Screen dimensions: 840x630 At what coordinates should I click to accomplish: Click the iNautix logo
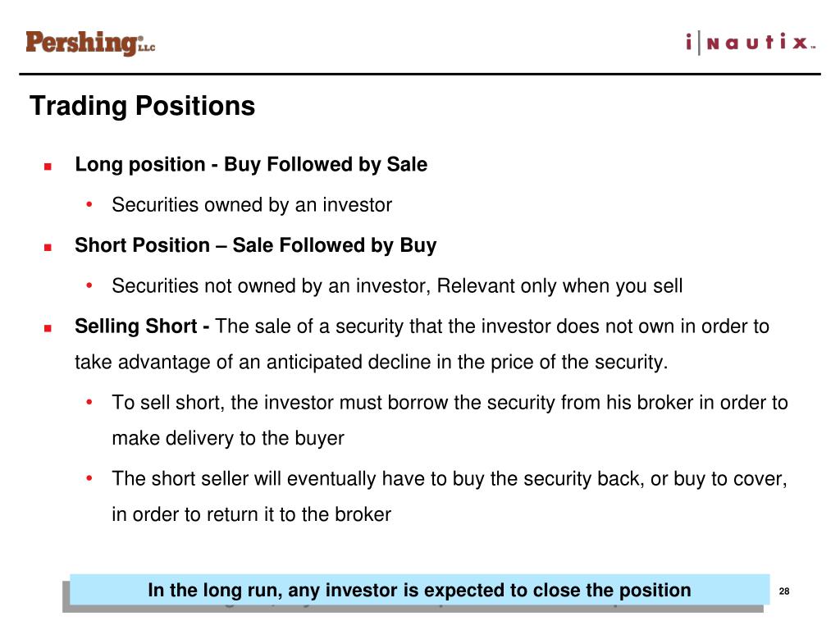[751, 43]
